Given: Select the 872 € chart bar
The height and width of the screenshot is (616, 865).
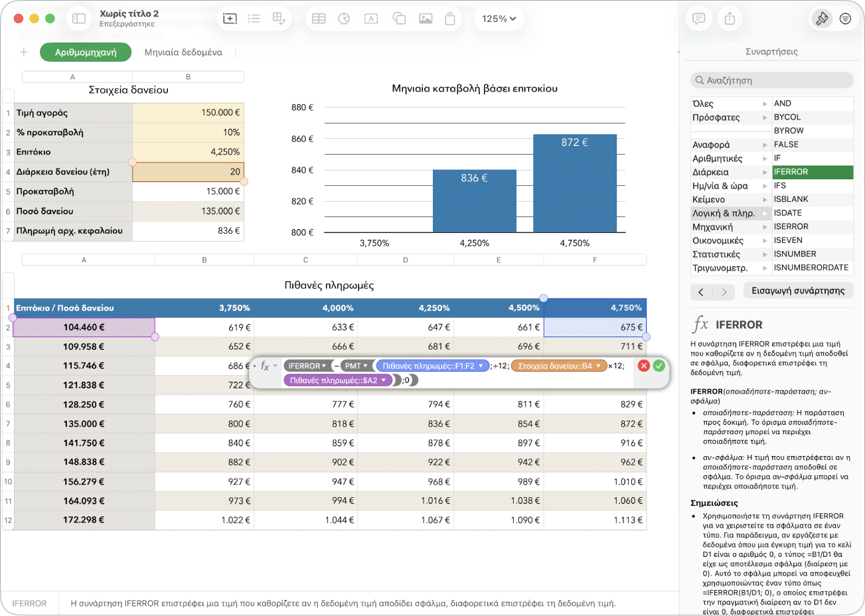Looking at the screenshot, I should (575, 183).
